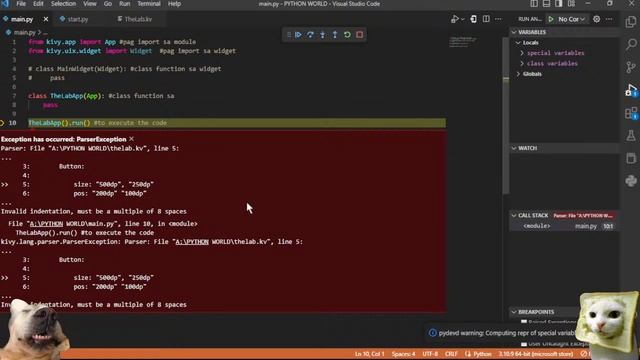Start debugging with the green play button
This screenshot has width=640, height=360.
click(551, 19)
